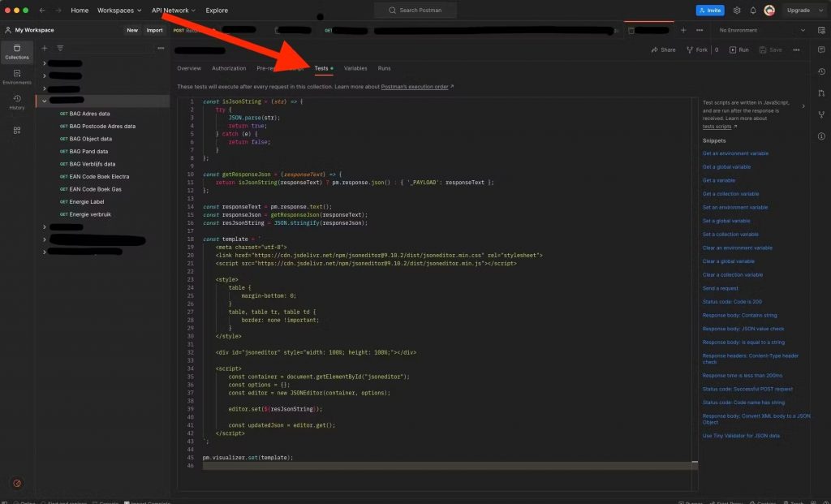The image size is (831, 504).
Task: View the changelog via the clock icon on the right
Action: 820,71
